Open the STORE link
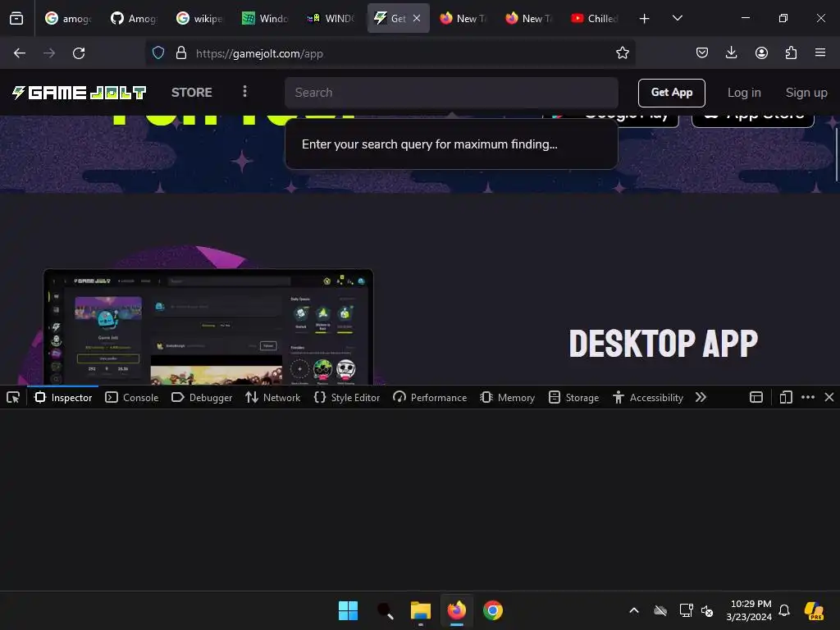The image size is (840, 630). coord(192,93)
